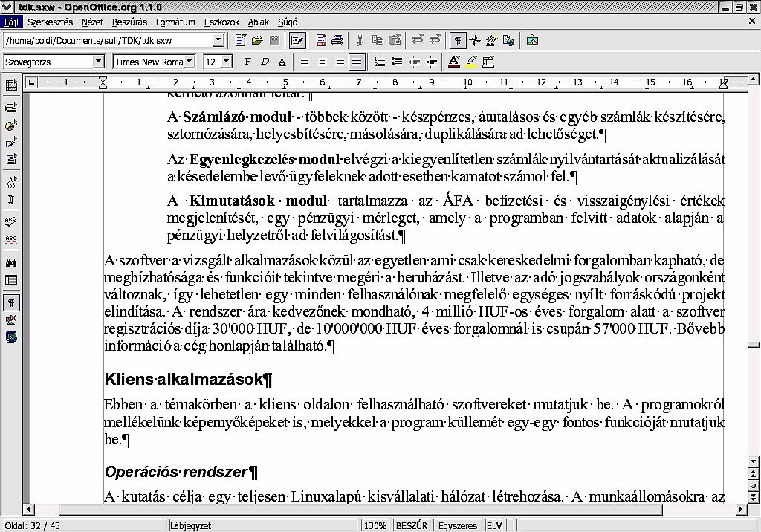
Task: Toggle numbered list icon
Action: click(380, 62)
